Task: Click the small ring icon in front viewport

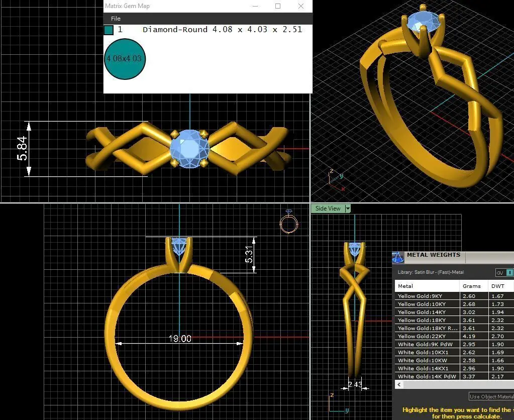Action: pyautogui.click(x=289, y=222)
